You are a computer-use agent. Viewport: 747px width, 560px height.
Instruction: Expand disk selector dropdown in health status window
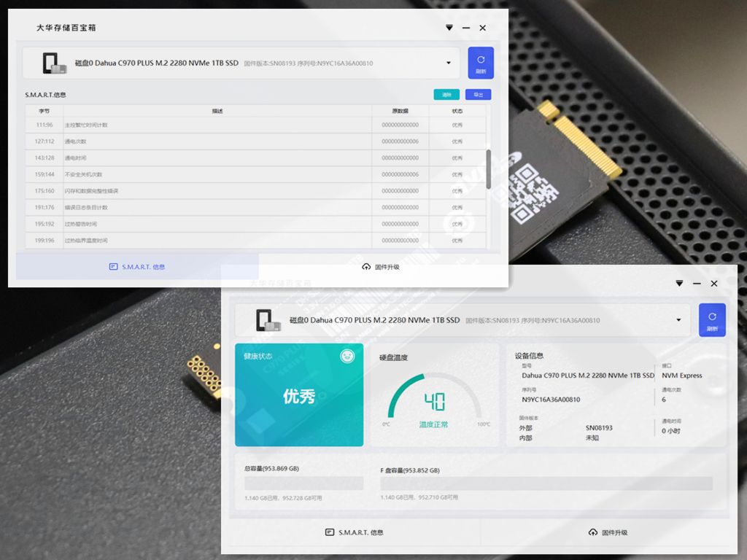click(679, 320)
